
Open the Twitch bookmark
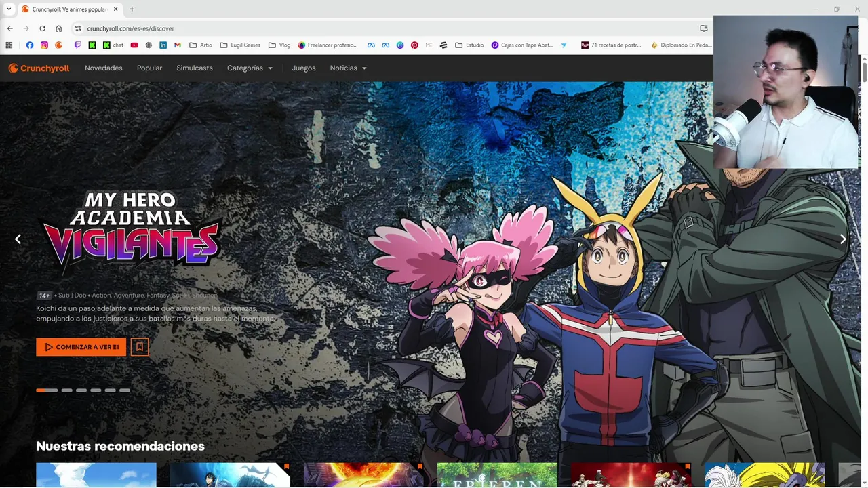coord(77,45)
